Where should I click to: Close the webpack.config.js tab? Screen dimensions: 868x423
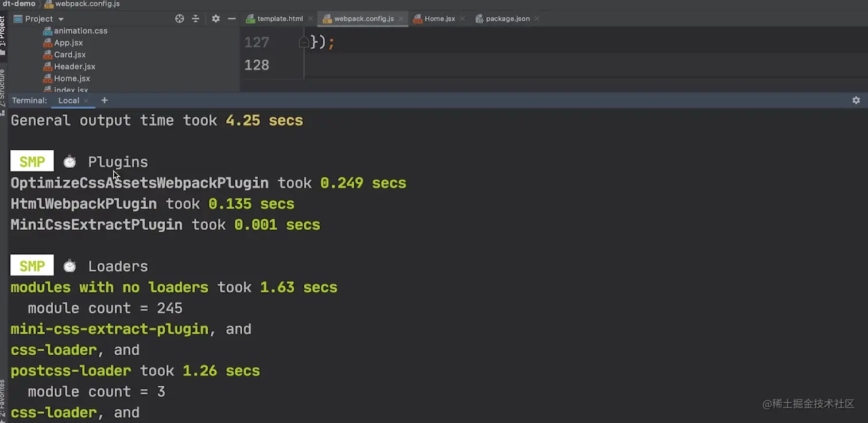[401, 19]
